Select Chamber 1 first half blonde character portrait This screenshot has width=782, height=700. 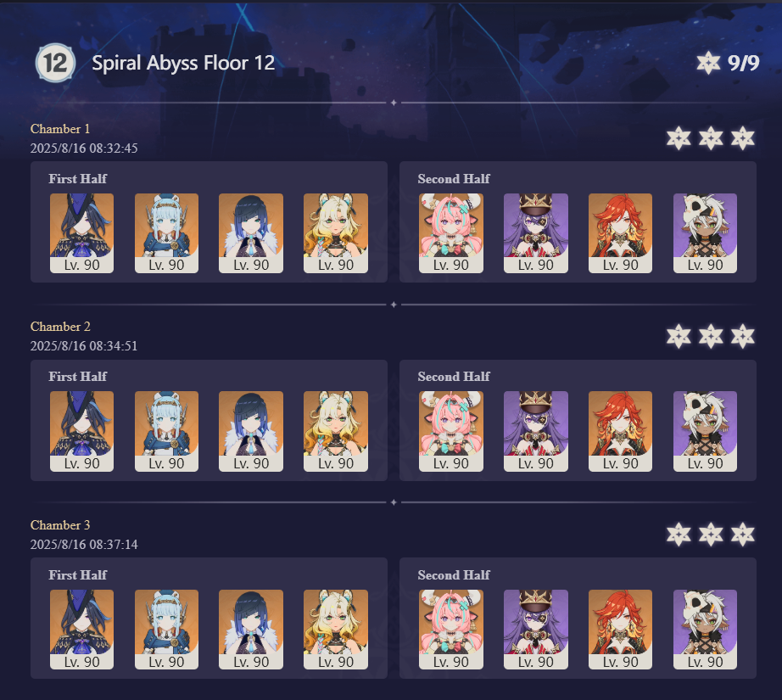336,233
